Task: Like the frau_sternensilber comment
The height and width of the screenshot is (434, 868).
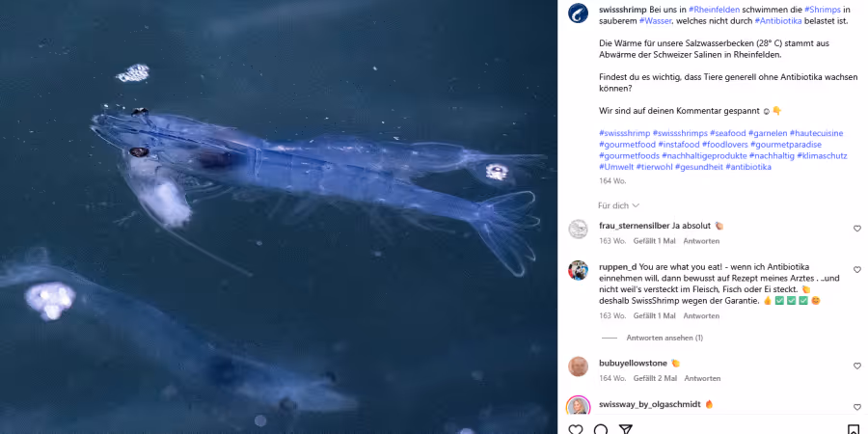Action: click(x=857, y=229)
